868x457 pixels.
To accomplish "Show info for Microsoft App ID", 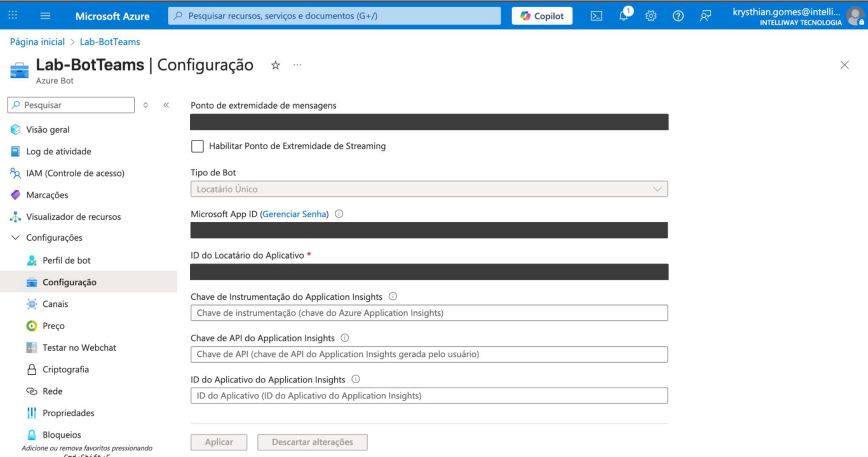I will [339, 214].
